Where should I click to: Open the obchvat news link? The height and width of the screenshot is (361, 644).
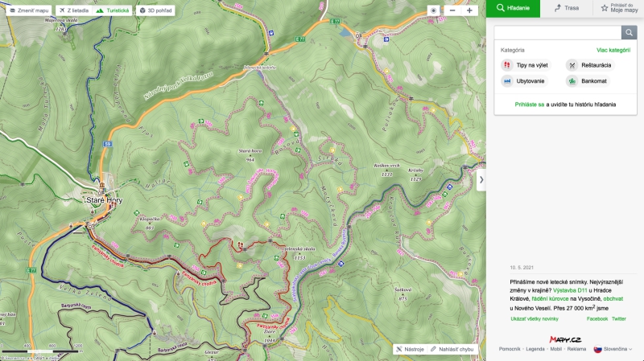pos(613,299)
